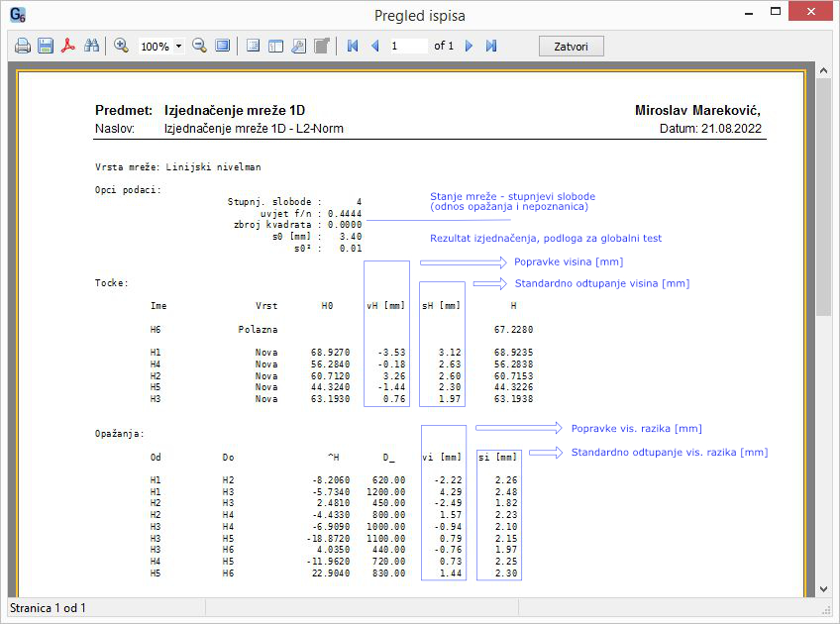Zoom out with the magnifier minus icon
Viewport: 840px width, 624px height.
199,46
